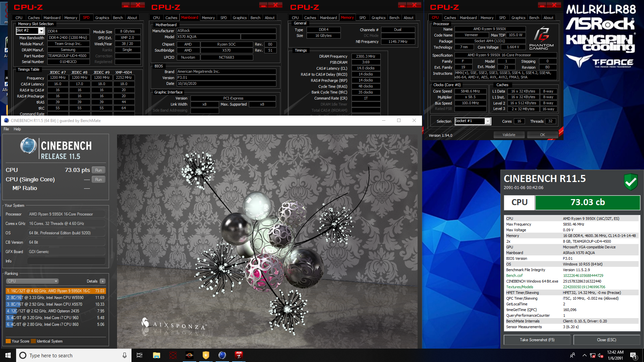Click the Cinebench title bar app icon
This screenshot has height=362, width=644.
(6, 120)
